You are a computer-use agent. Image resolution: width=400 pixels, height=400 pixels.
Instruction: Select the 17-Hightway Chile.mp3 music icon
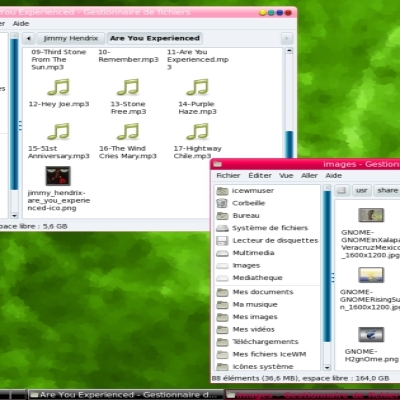click(197, 131)
